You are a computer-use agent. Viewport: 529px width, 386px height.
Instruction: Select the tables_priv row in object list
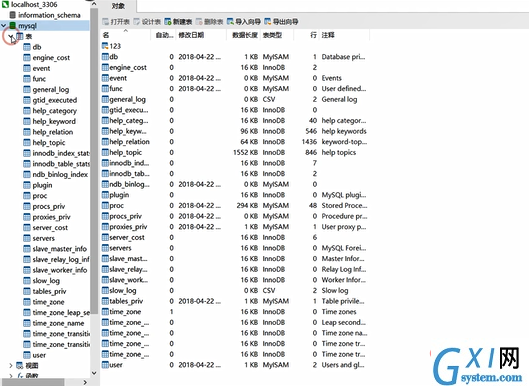pyautogui.click(x=235, y=301)
